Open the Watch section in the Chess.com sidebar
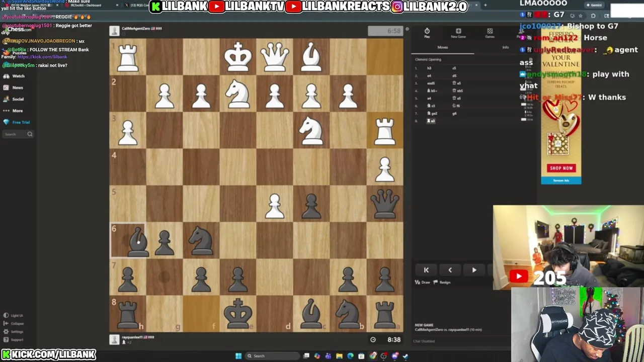Image resolution: width=644 pixels, height=362 pixels. [x=14, y=76]
